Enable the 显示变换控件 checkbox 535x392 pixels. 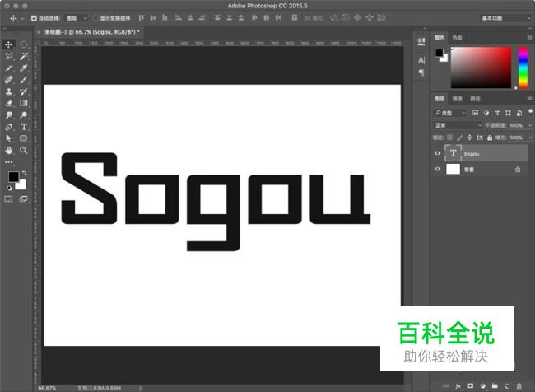(95, 17)
